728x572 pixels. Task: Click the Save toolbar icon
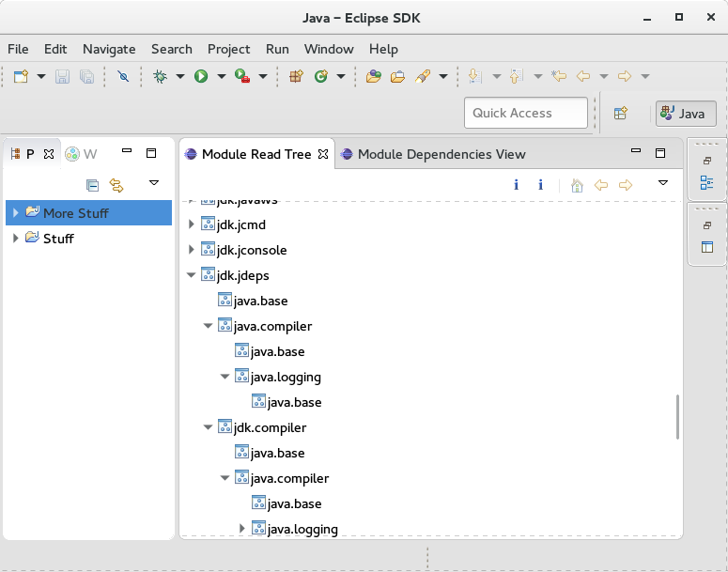[x=62, y=76]
